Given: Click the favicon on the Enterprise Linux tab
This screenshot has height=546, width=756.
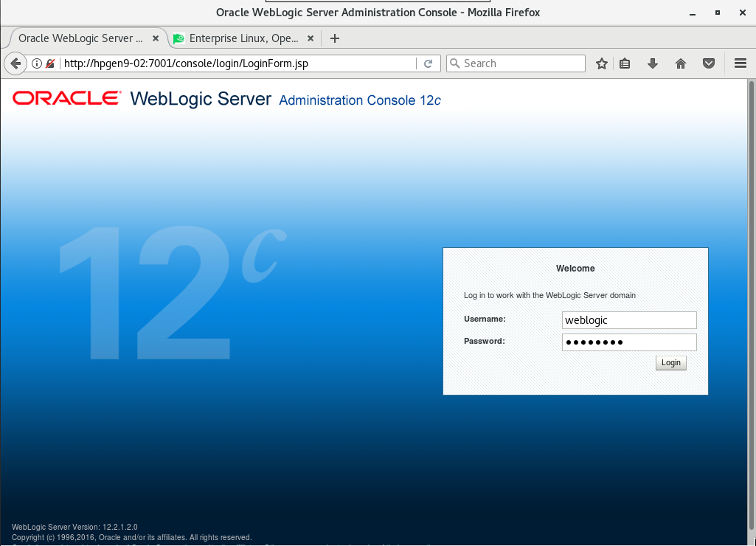Looking at the screenshot, I should [x=179, y=38].
